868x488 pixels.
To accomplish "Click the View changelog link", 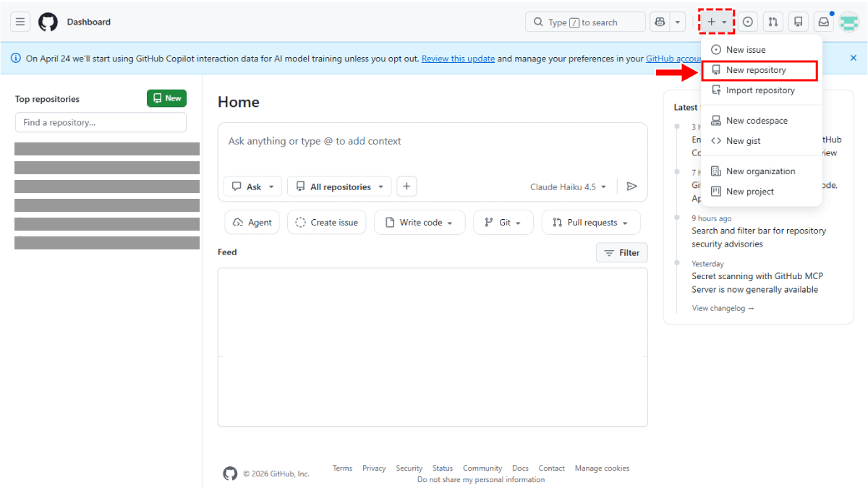I will click(x=723, y=308).
